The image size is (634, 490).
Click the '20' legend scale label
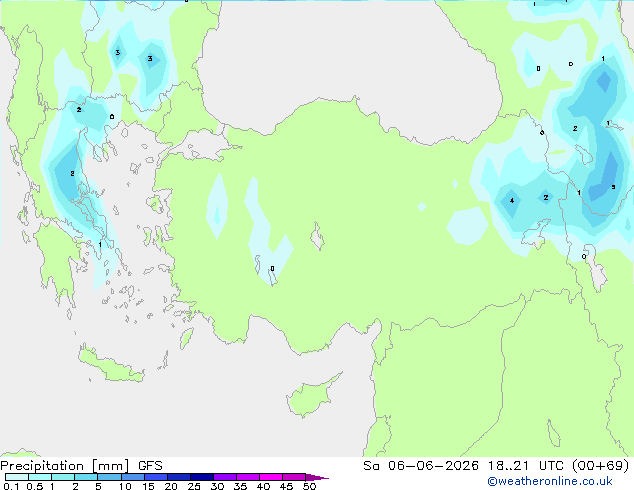click(171, 486)
